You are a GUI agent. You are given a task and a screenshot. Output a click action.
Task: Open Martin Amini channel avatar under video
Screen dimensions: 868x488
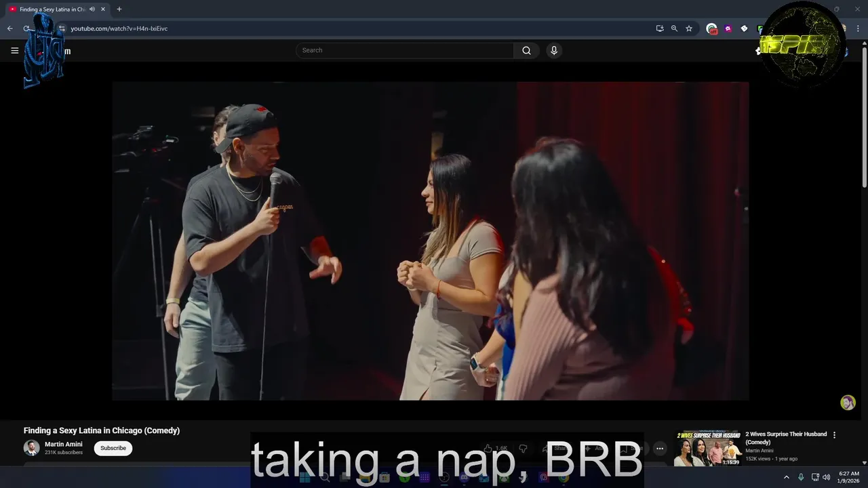tap(31, 448)
